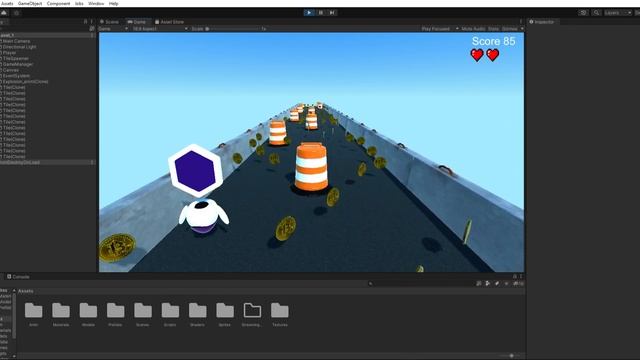Open the Window menu
Screen dimensions: 640x360
[x=96, y=3]
